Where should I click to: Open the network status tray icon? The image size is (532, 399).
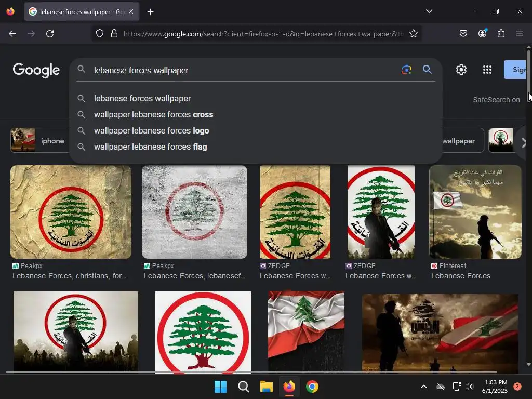point(457,387)
